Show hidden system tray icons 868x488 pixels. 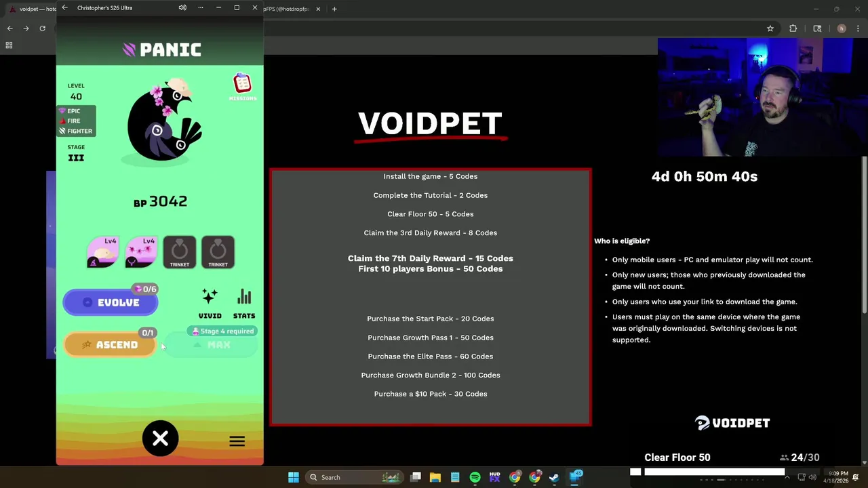point(787,477)
